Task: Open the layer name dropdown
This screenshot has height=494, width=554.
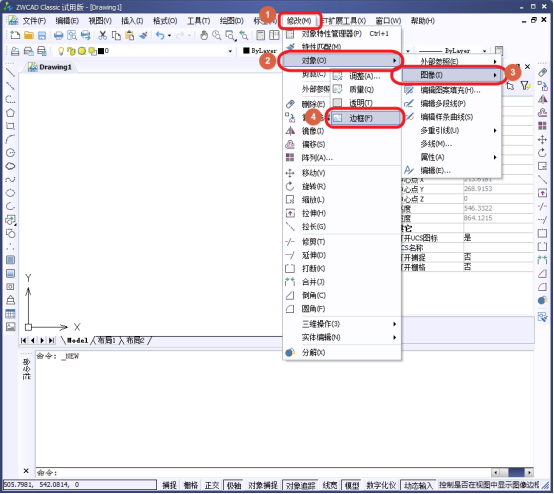Action: pos(230,51)
